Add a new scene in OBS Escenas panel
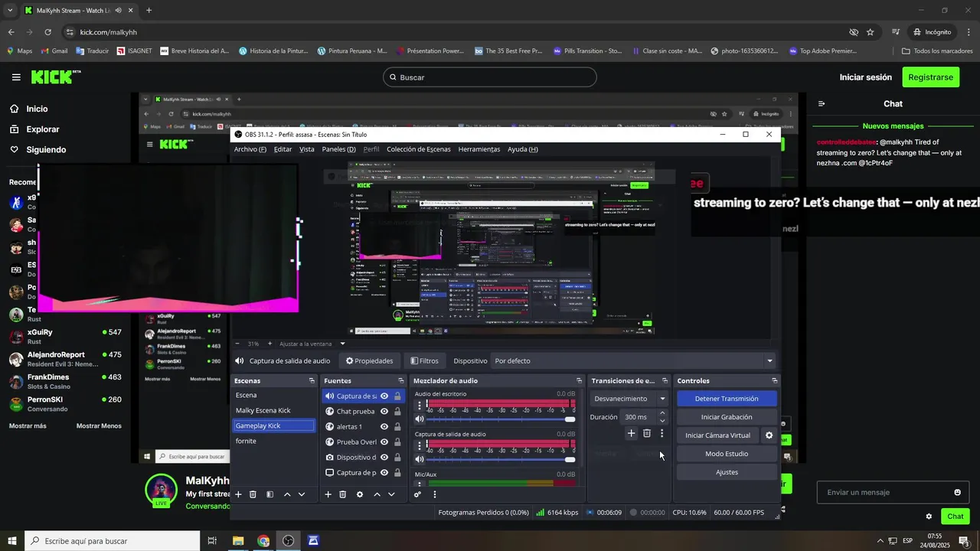 click(238, 494)
